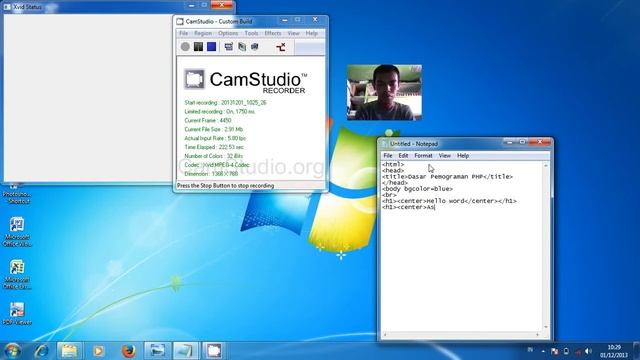
Task: Click the IN language indicator on taskbar
Action: click(530, 350)
